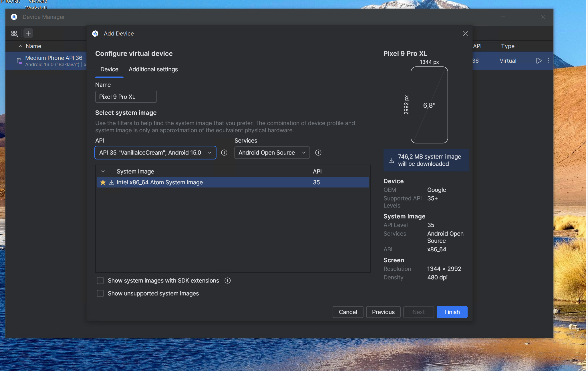Screen dimensions: 588x371
Task: Select the Device tab
Action: point(109,69)
